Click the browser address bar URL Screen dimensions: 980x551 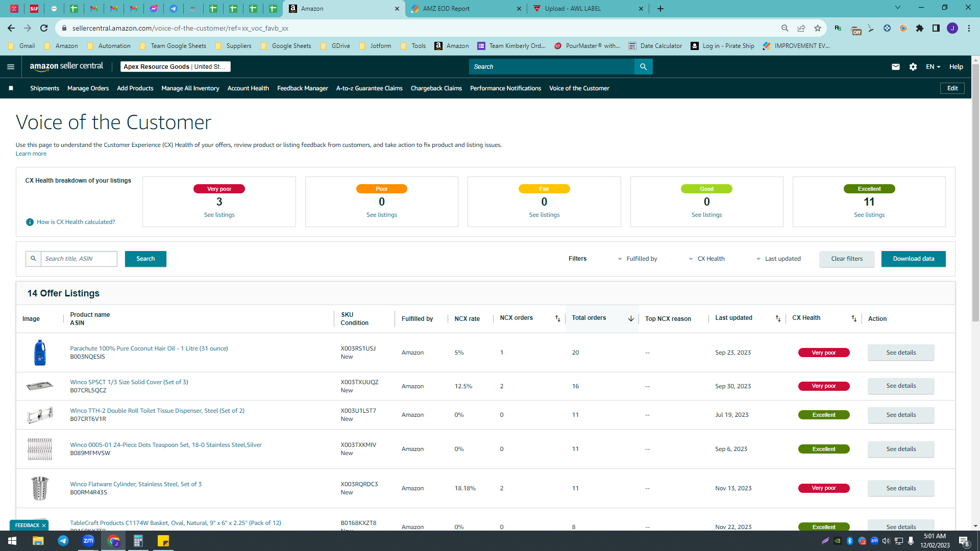[x=180, y=28]
